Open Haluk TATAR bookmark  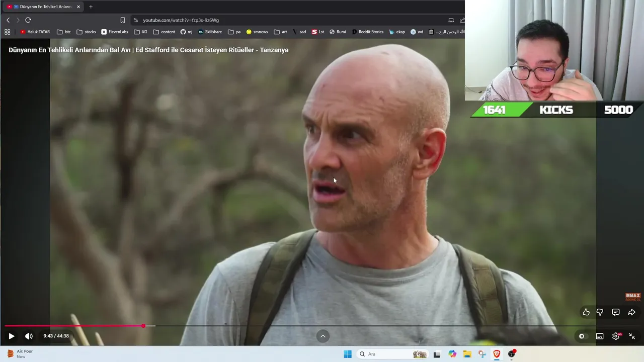[35, 32]
